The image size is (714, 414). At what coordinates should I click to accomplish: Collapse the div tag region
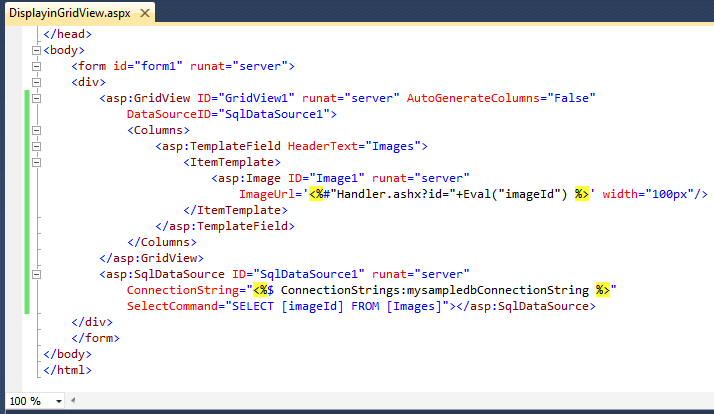[x=36, y=82]
